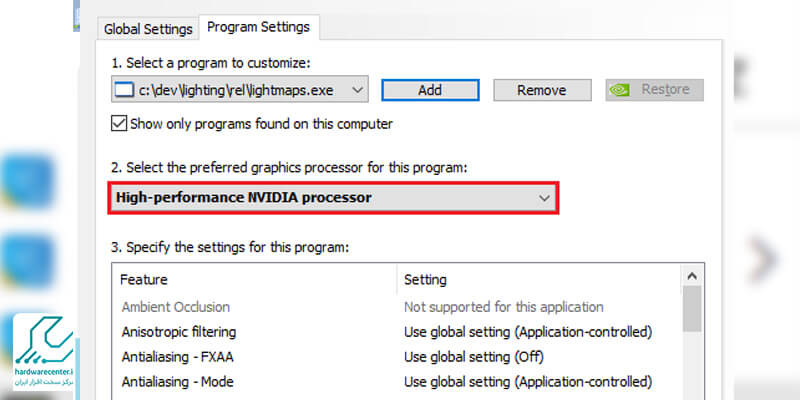
Task: Select the Anisotropic filtering row
Action: [x=179, y=331]
